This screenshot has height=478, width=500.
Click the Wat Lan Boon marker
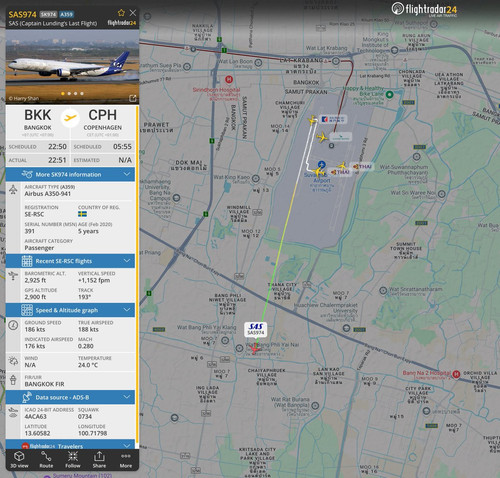(x=258, y=63)
